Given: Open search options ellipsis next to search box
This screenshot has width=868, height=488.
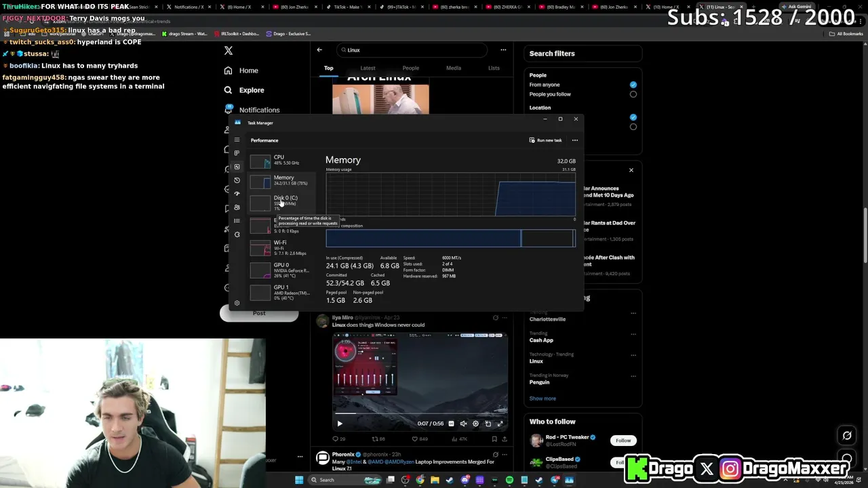Looking at the screenshot, I should click(503, 49).
